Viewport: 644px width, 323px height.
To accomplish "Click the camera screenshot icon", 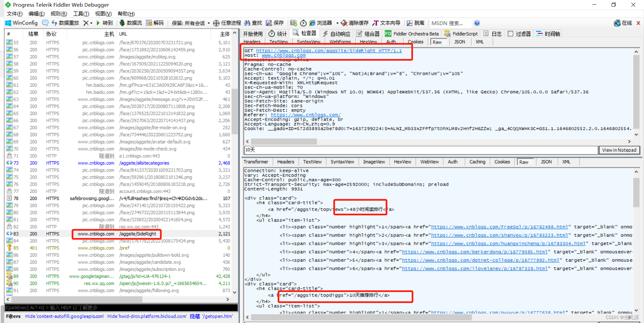I will pyautogui.click(x=293, y=23).
